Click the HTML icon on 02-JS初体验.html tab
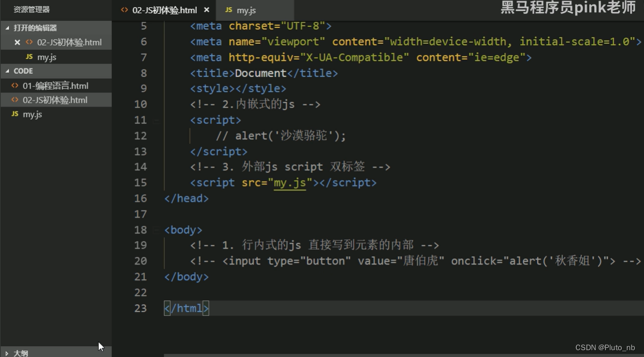 point(125,10)
